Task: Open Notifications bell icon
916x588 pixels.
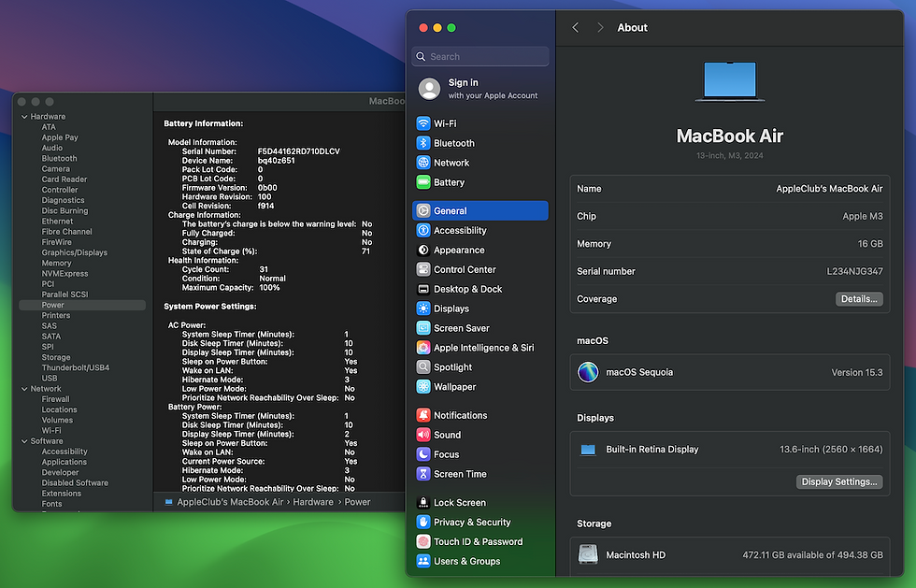Action: tap(422, 415)
